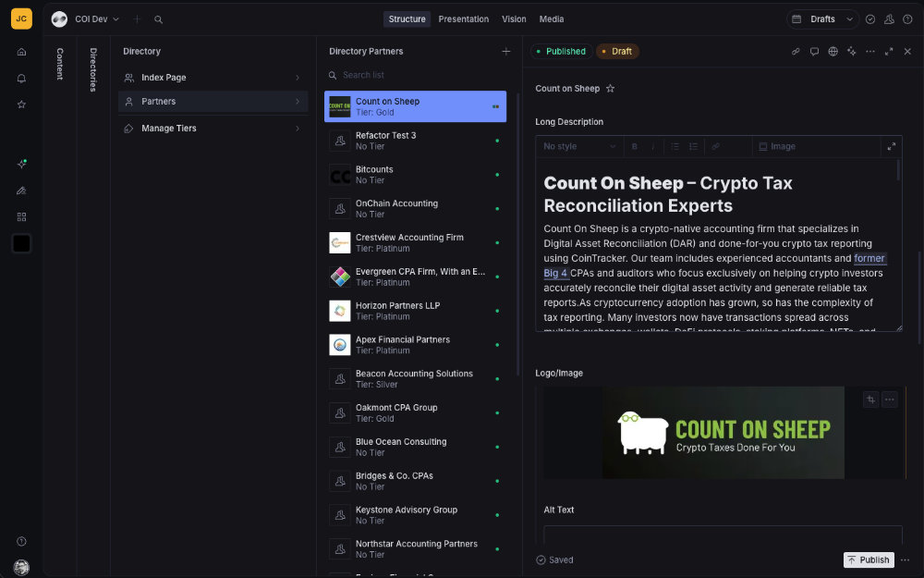
Task: Expand the Partners chevron
Action: pos(298,102)
